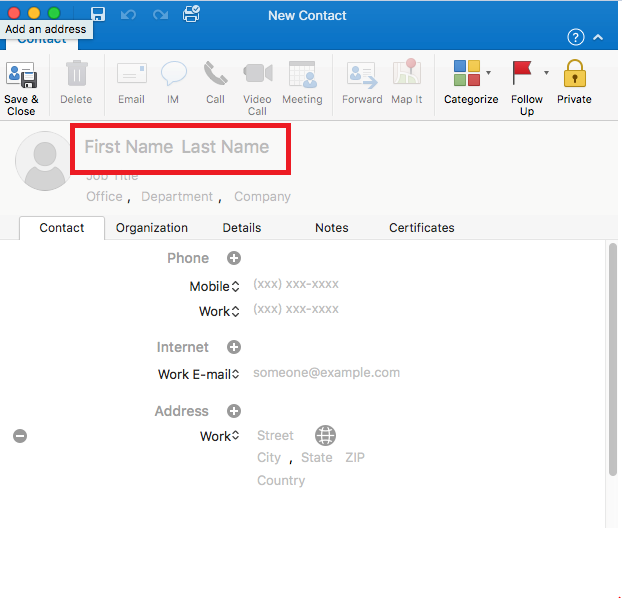
Task: Click the vertical scrollbar thumb
Action: pos(613,359)
